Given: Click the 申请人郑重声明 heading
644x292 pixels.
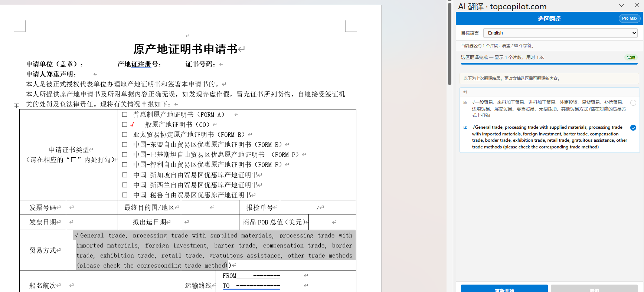Looking at the screenshot, I should (x=51, y=74).
